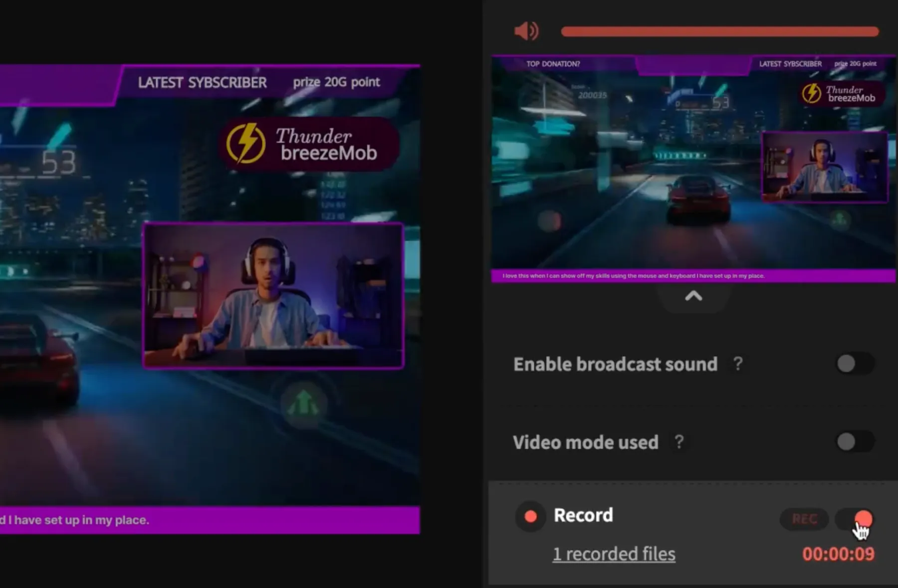898x588 pixels.
Task: Click the REC indicator badge
Action: 804,519
